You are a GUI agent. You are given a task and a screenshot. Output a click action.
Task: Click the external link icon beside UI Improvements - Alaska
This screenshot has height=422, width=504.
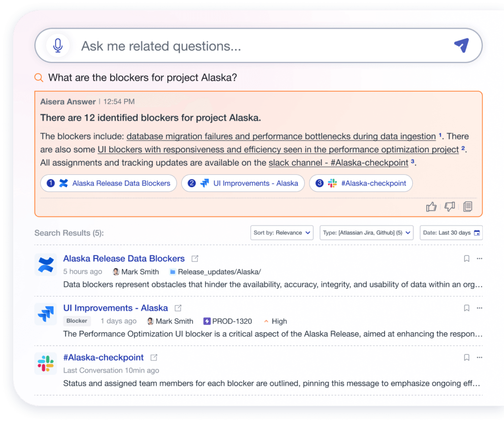[178, 307]
